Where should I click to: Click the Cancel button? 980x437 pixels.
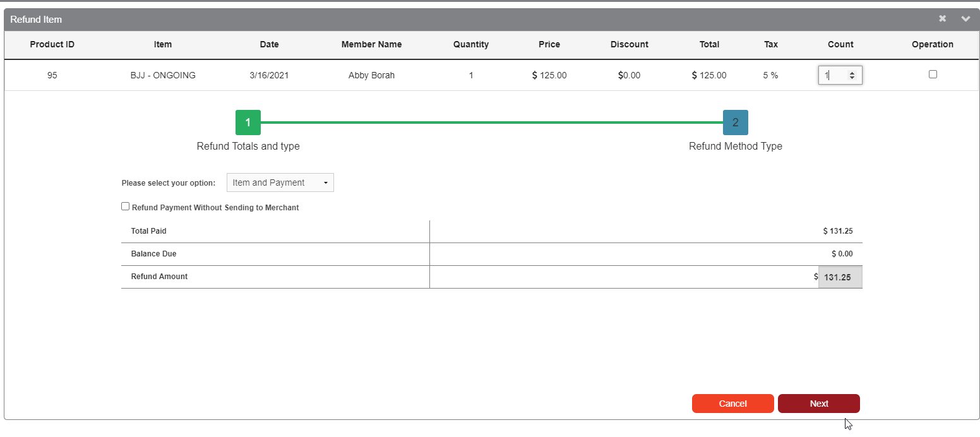[x=732, y=404]
